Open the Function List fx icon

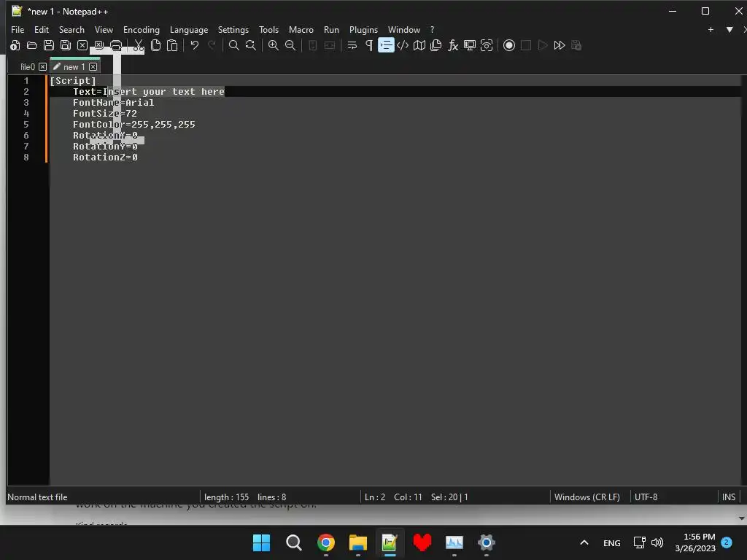point(452,45)
